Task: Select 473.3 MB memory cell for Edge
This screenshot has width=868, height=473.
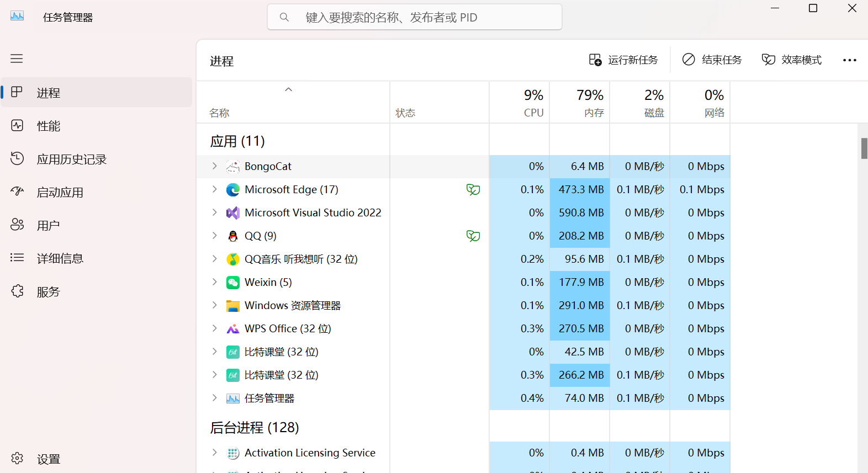Action: coord(580,189)
